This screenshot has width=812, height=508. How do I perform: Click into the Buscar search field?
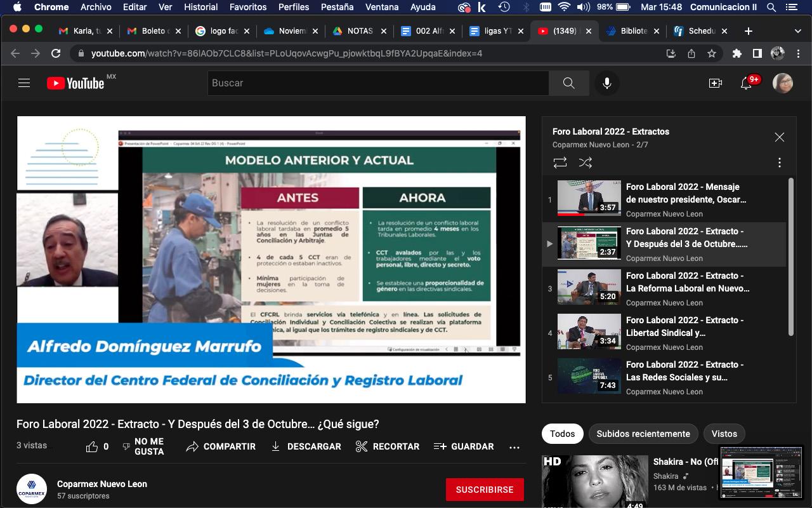coord(378,83)
